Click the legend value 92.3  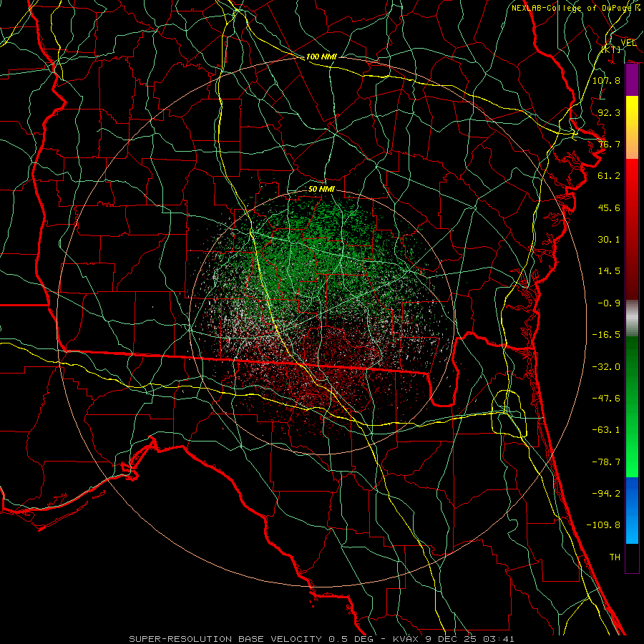609,112
